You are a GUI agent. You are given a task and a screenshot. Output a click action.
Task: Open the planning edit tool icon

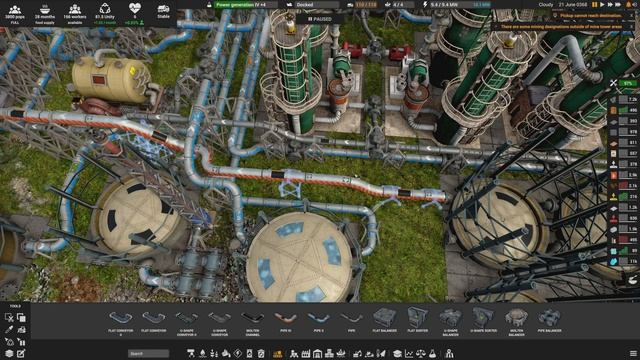pos(21,353)
